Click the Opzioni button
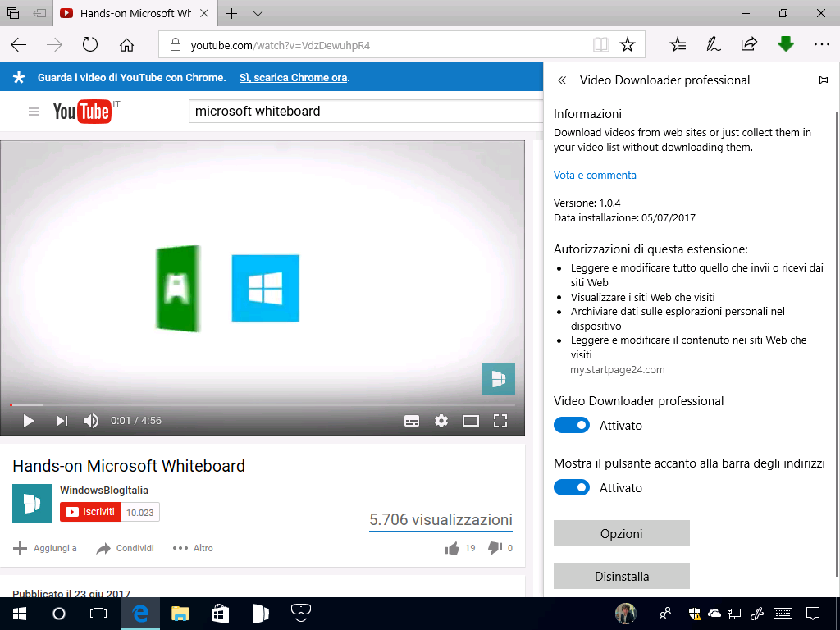The width and height of the screenshot is (840, 630). tap(622, 533)
